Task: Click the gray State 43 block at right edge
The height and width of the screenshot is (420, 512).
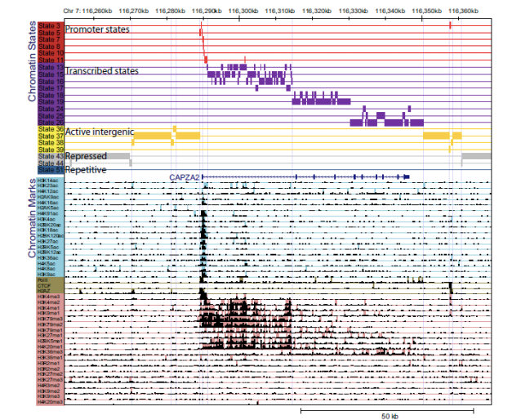Action: point(476,156)
